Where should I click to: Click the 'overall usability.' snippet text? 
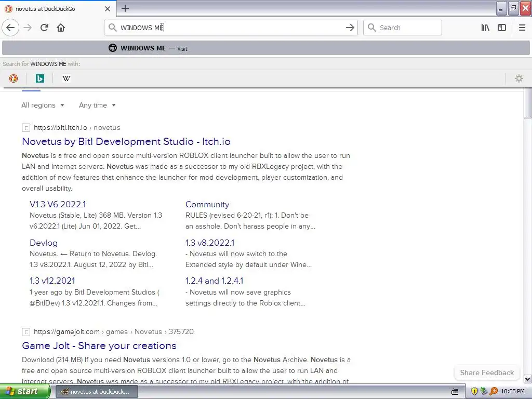click(47, 188)
